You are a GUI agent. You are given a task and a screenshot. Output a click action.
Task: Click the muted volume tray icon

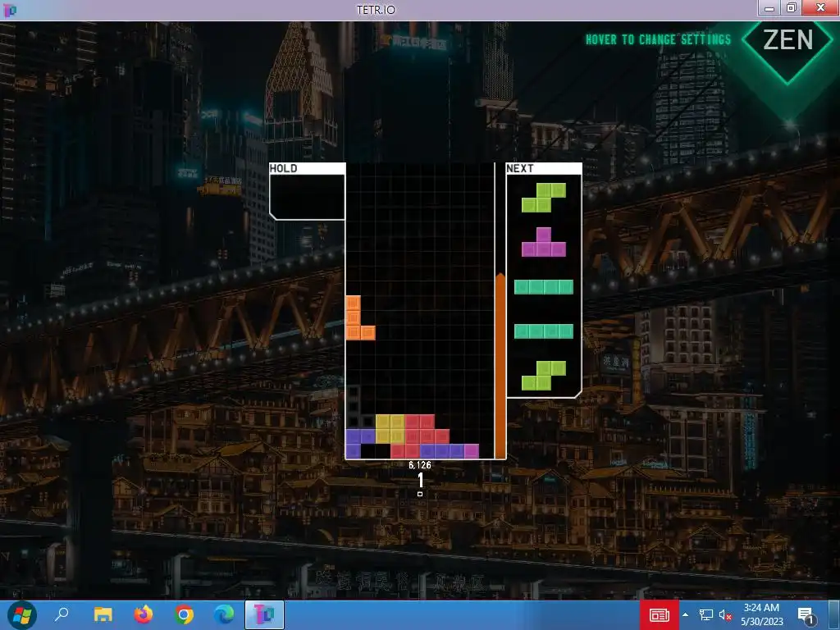[725, 615]
